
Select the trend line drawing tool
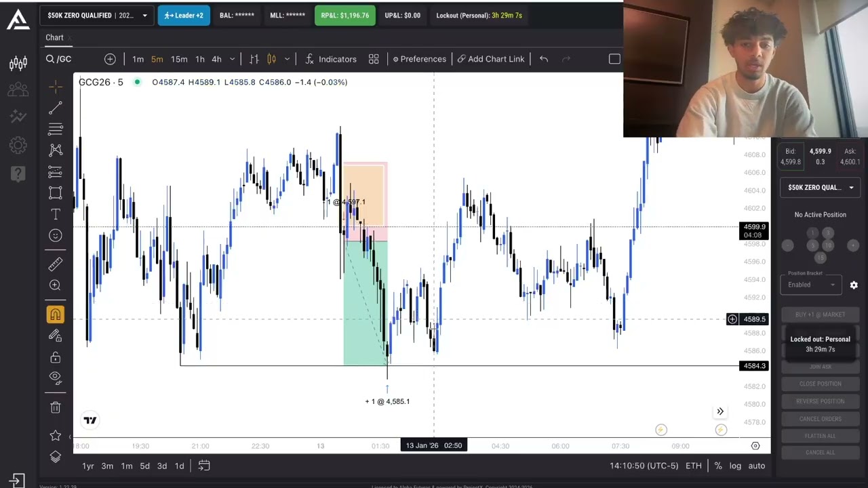click(56, 108)
